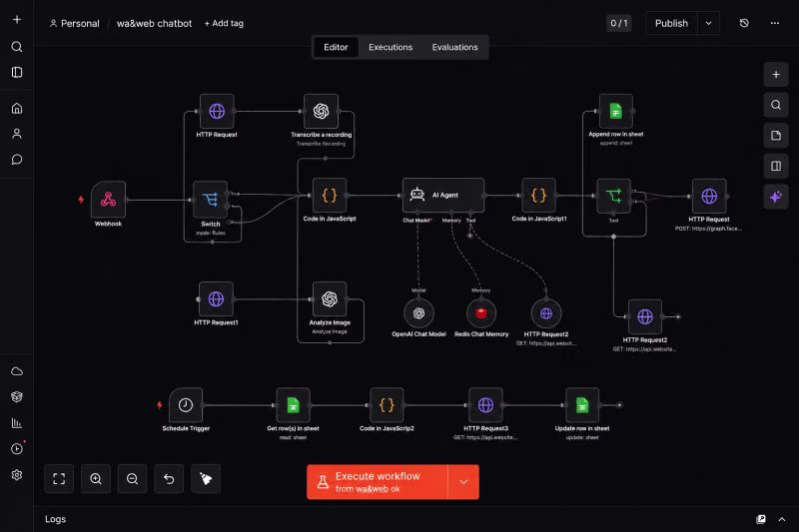Zoom out on the canvas

pos(133,478)
